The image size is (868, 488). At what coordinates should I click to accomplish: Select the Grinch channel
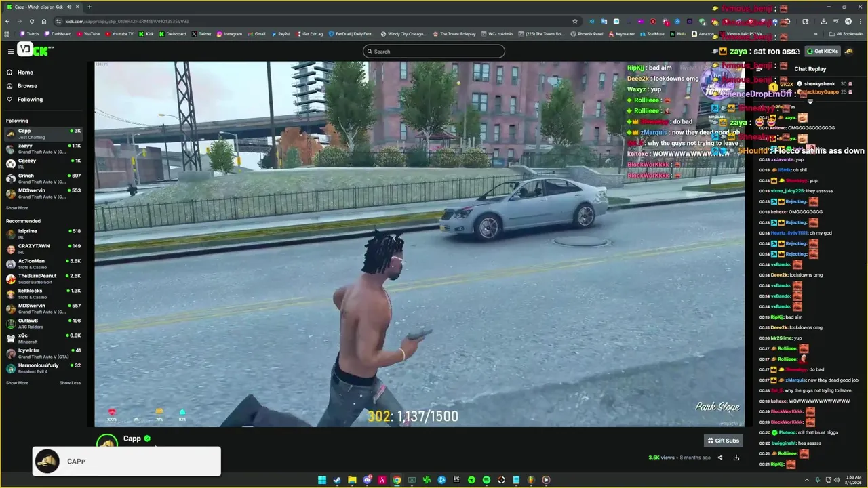point(44,178)
